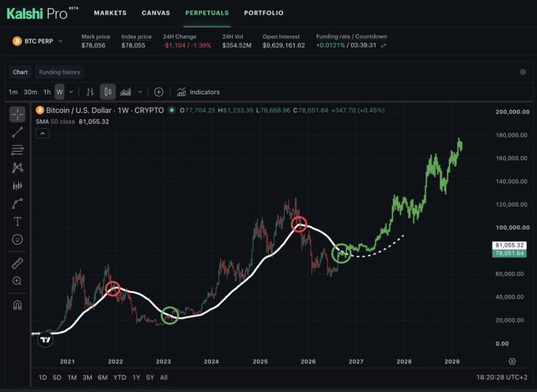The height and width of the screenshot is (392, 537).
Task: Click the TradingView logo badge
Action: [x=45, y=340]
